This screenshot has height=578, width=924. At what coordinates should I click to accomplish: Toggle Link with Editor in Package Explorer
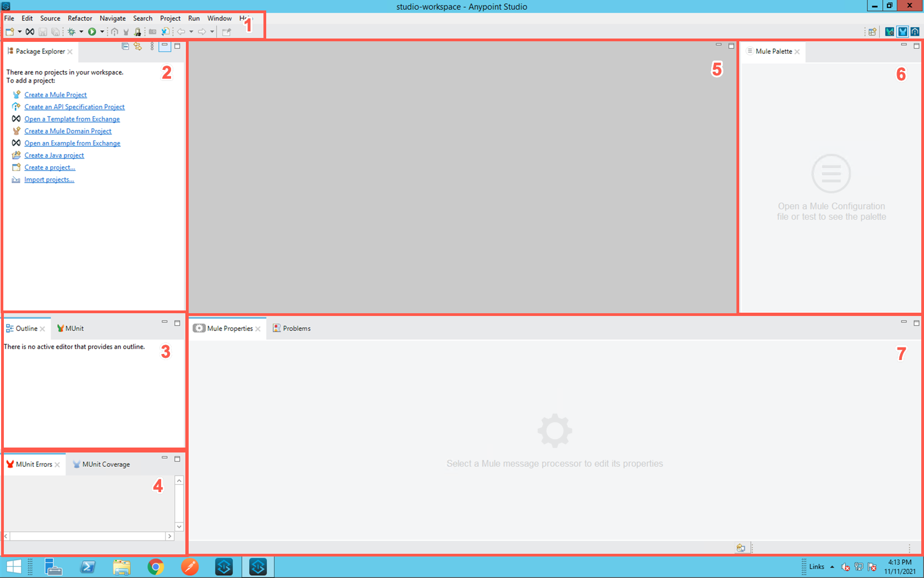[137, 46]
